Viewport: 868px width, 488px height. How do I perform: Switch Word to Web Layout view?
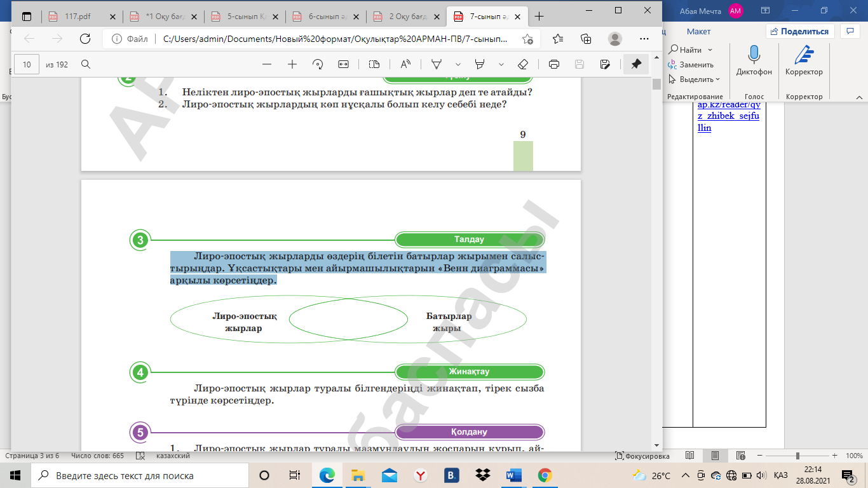tap(740, 456)
